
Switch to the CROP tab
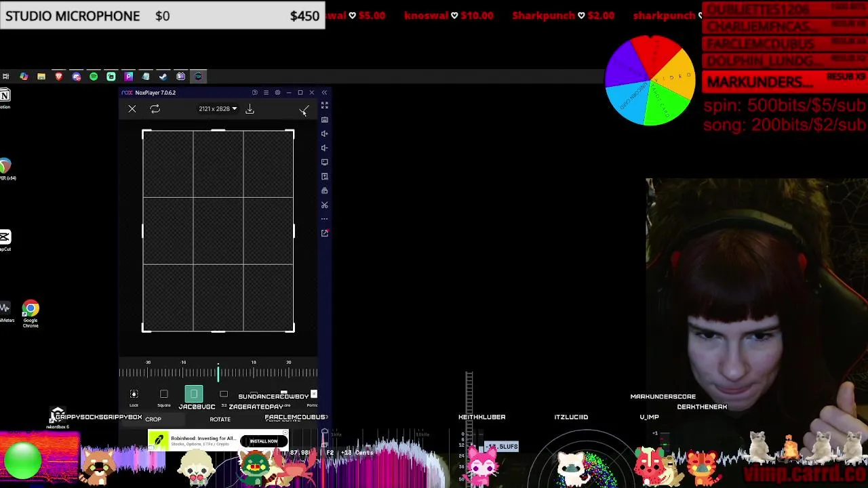[153, 420]
